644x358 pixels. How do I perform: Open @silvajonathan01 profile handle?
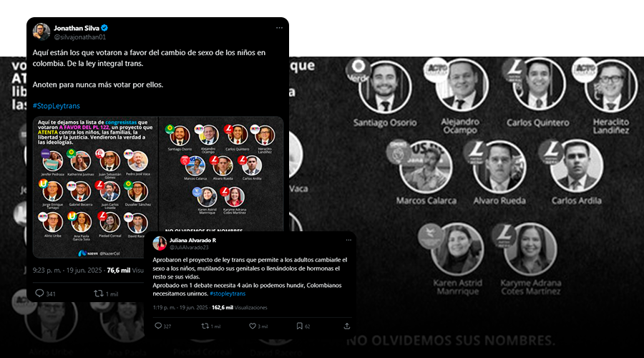click(79, 37)
